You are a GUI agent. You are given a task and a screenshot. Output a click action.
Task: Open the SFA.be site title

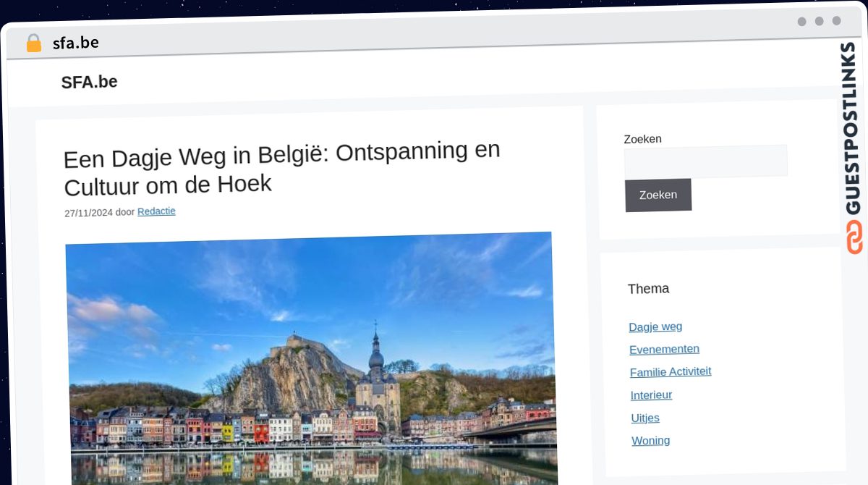[89, 83]
